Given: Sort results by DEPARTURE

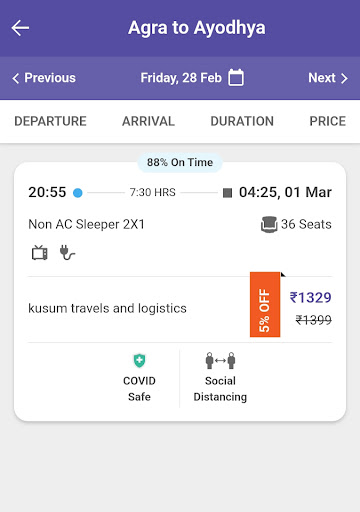Looking at the screenshot, I should coord(50,121).
